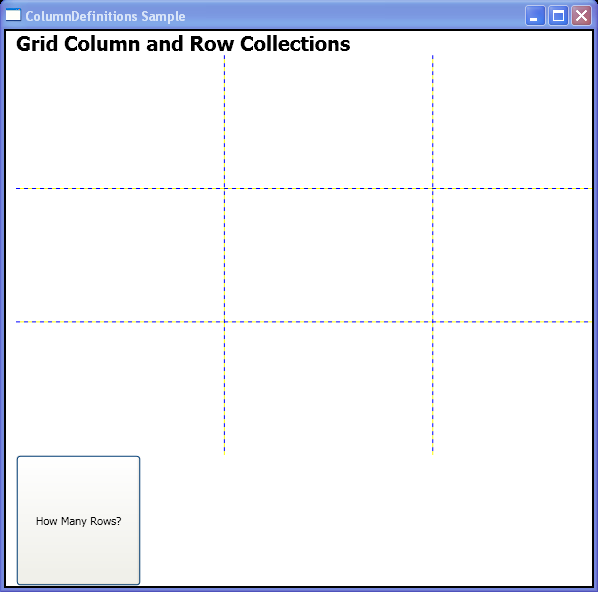Select the first row, last column grid cell
Image resolution: width=598 pixels, height=592 pixels.
pos(512,122)
